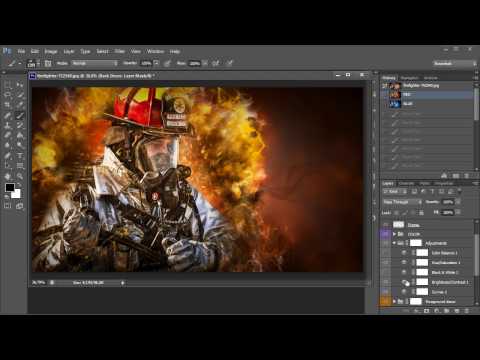Click the background color swatch
The height and width of the screenshot is (360, 480).
[x=17, y=194]
